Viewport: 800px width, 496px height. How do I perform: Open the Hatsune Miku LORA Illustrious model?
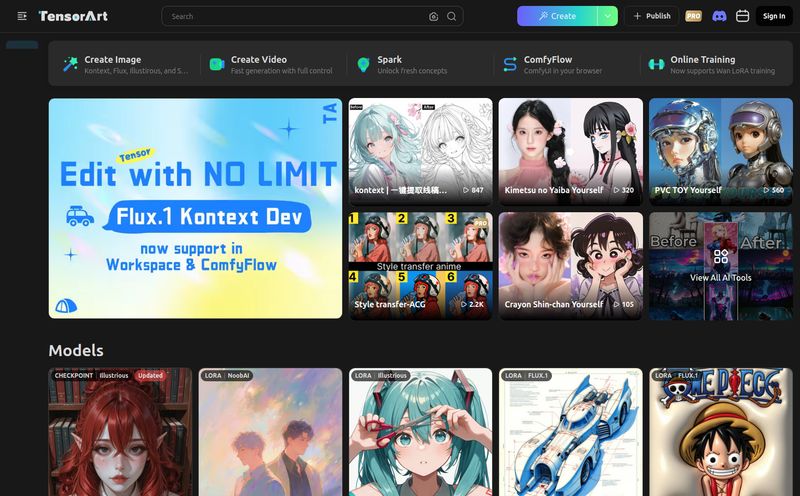(x=420, y=432)
